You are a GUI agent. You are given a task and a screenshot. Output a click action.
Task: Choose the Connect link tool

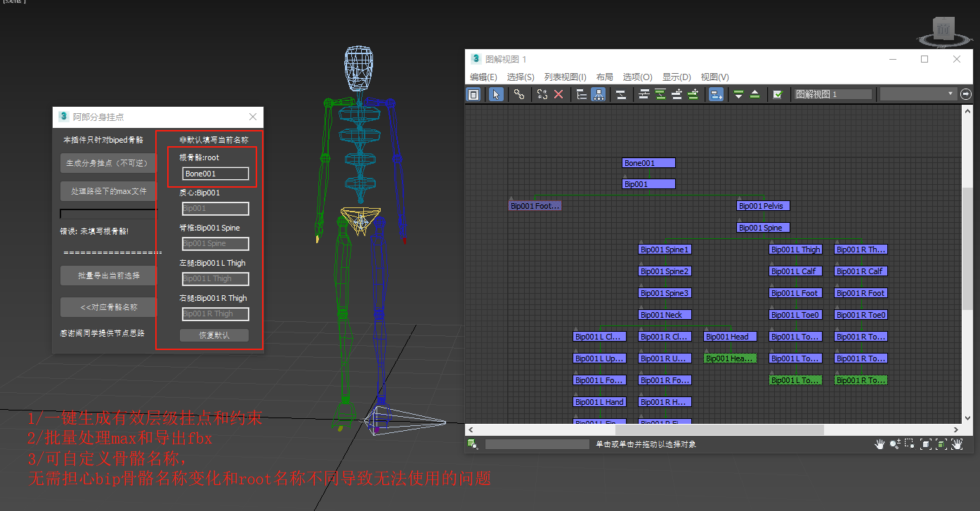pyautogui.click(x=519, y=94)
